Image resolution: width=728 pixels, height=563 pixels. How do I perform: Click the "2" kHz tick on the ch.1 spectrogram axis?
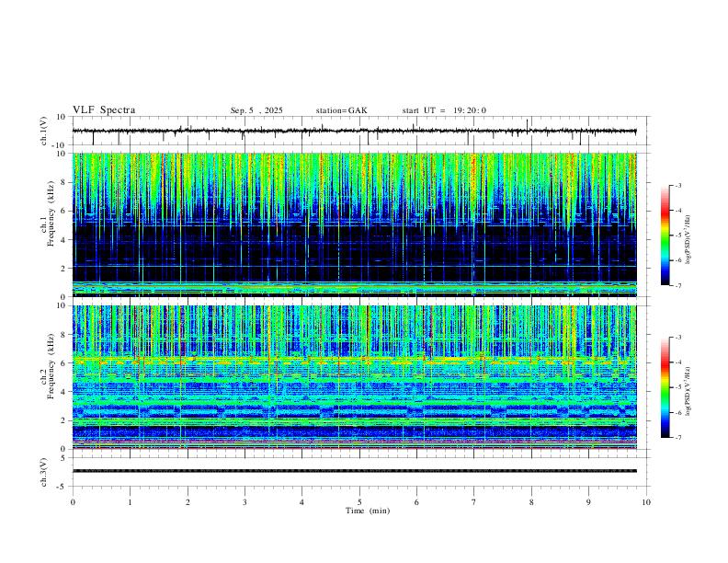(64, 268)
